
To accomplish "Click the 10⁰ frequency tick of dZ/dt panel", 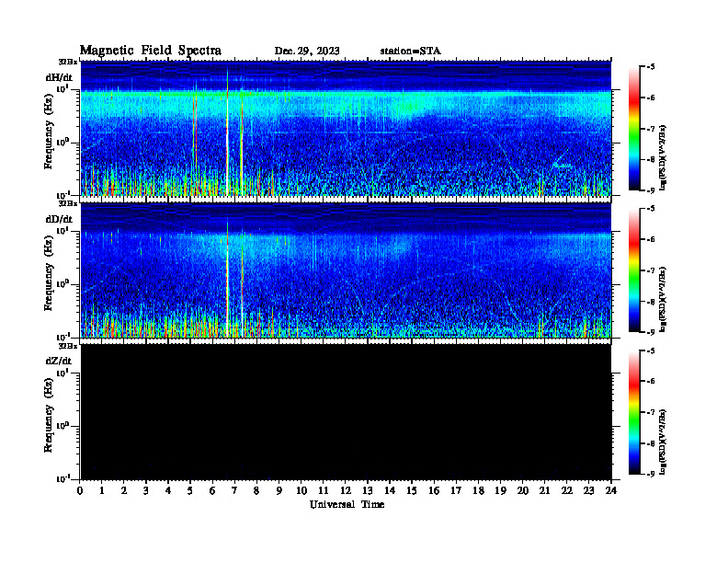I will point(63,426).
